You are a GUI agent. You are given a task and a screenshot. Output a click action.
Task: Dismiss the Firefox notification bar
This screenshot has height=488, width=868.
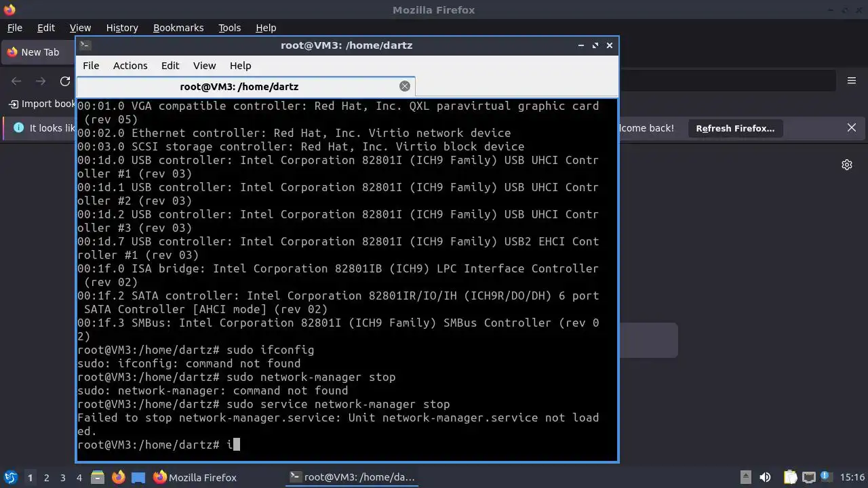pyautogui.click(x=852, y=128)
